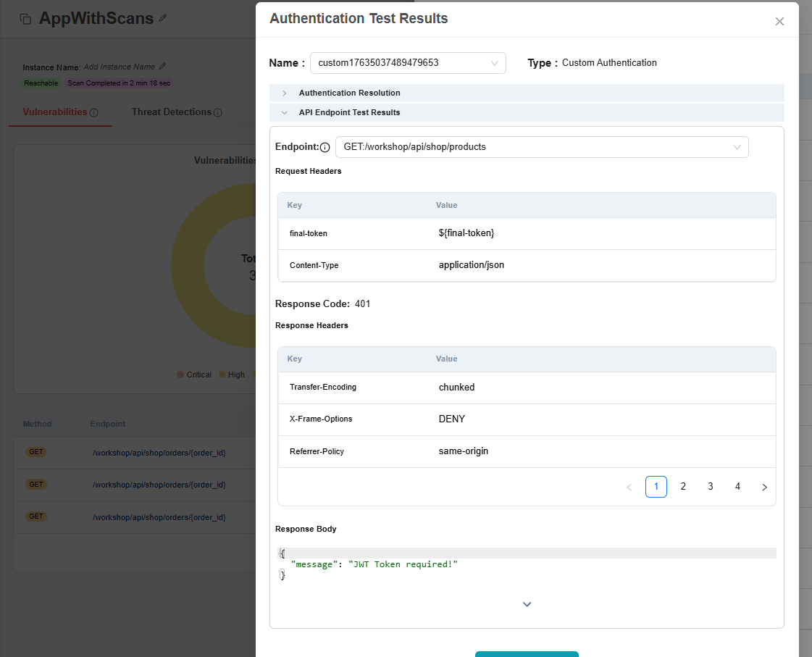Edit instance name using the pencil icon

pos(163,67)
